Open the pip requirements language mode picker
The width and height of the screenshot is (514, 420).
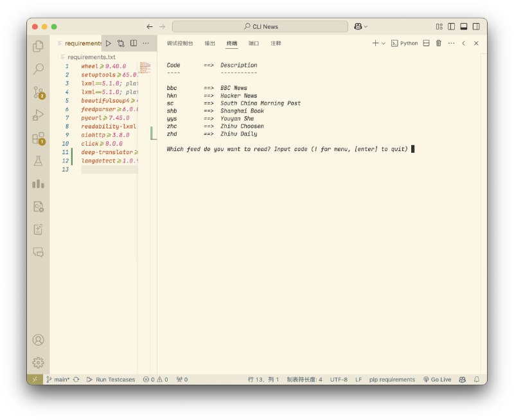click(x=392, y=380)
